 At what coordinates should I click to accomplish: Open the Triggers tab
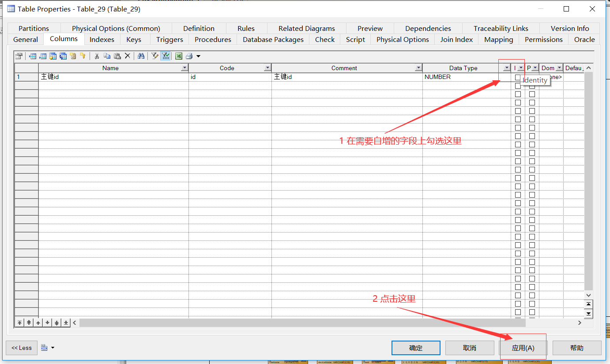[x=169, y=39]
